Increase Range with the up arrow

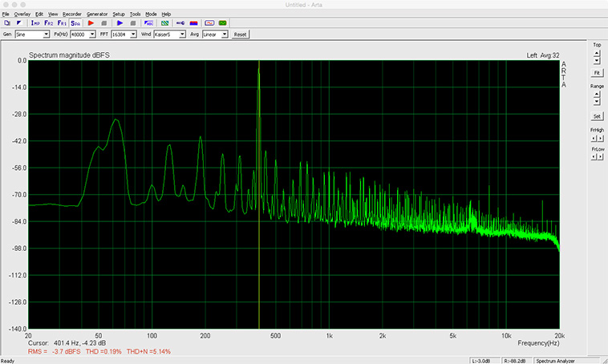click(x=597, y=94)
